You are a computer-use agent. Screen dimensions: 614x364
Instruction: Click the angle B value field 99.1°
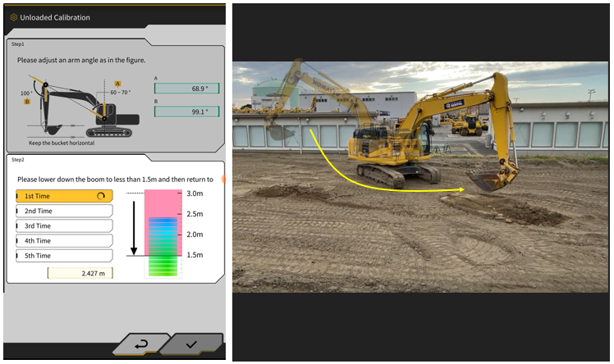(x=188, y=111)
